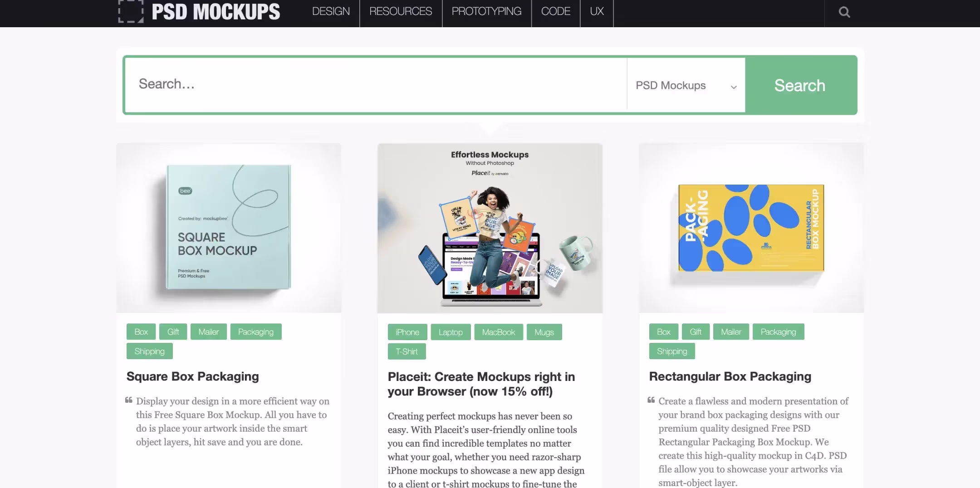Open the UX menu item
The image size is (980, 488).
(597, 12)
